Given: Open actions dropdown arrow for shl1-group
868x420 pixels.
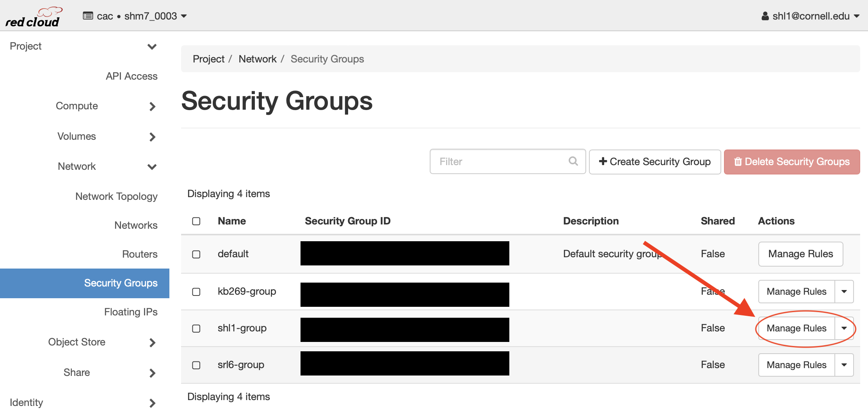Looking at the screenshot, I should click(844, 328).
